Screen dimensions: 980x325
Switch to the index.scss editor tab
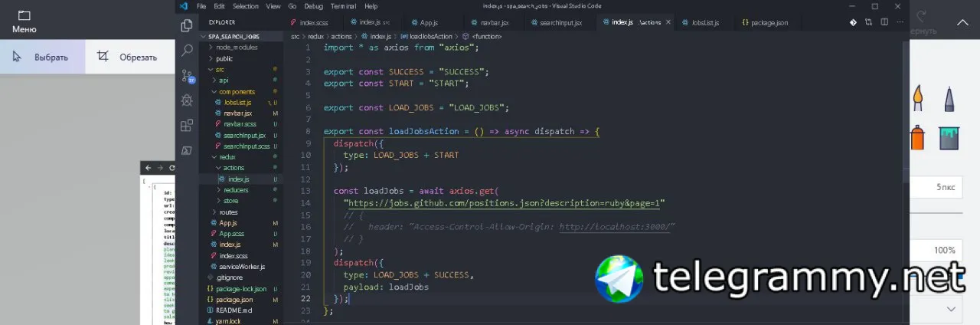(312, 23)
